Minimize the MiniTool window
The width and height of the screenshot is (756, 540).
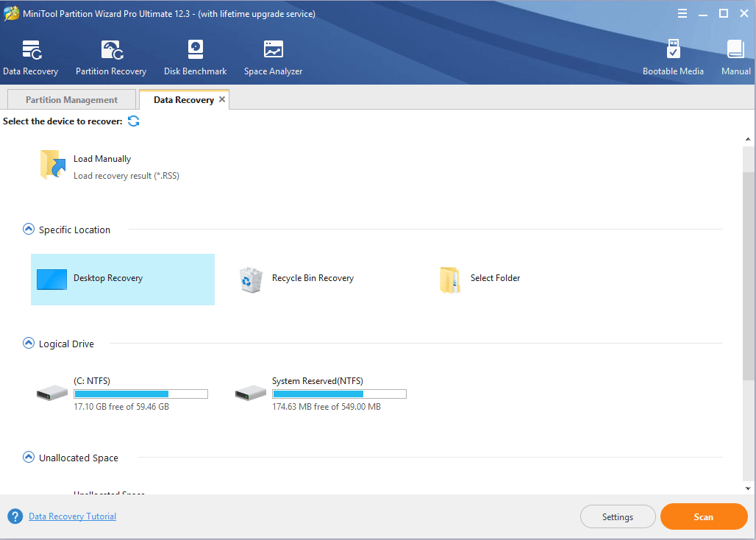coord(703,13)
